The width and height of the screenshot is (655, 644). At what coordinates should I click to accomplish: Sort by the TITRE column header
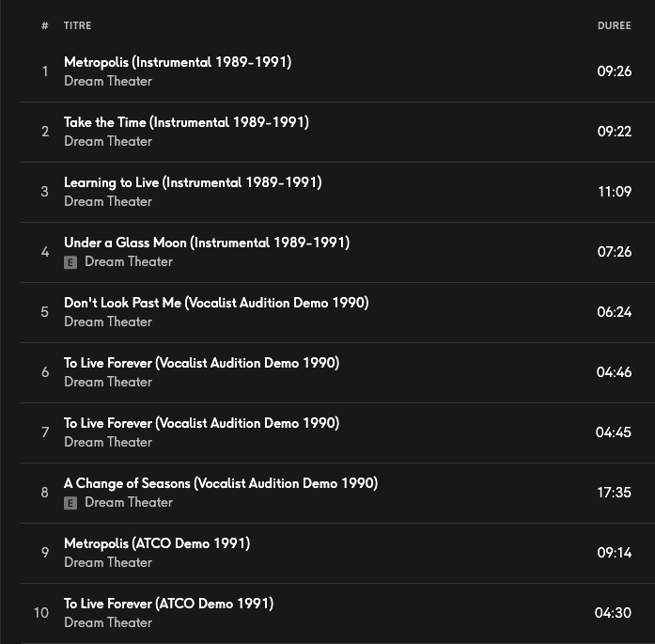[77, 25]
